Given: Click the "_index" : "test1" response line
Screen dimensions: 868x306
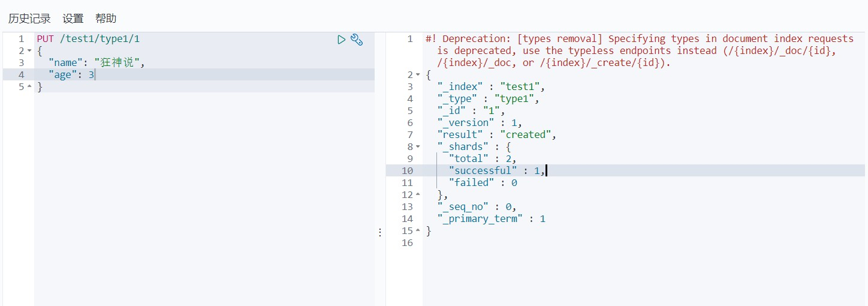Looking at the screenshot, I should (491, 87).
